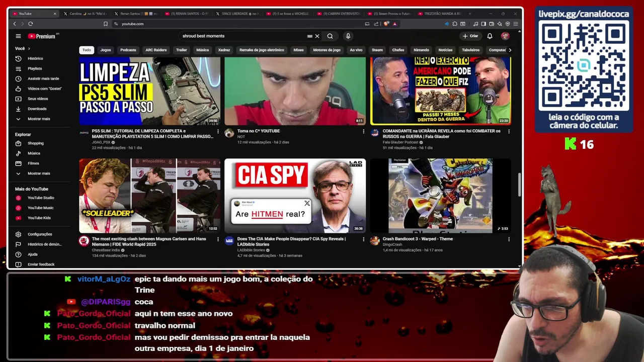Clear the search box with the X
The width and height of the screenshot is (644, 362).
[x=317, y=36]
